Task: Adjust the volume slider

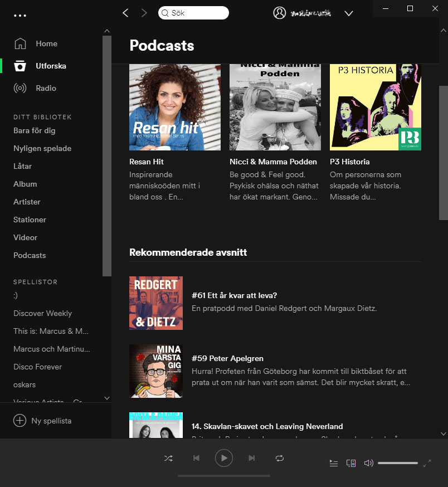Action: 398,462
